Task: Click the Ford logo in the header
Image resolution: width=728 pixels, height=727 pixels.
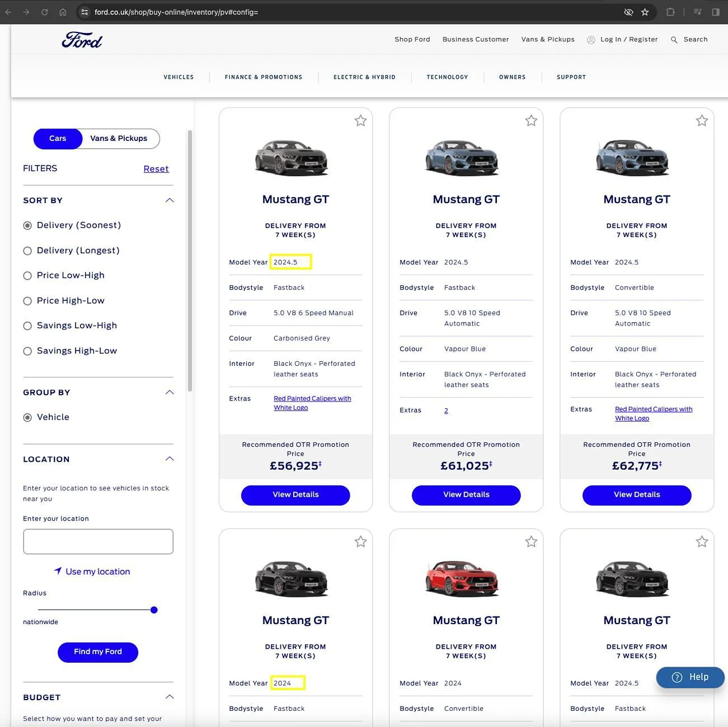Action: click(x=82, y=40)
